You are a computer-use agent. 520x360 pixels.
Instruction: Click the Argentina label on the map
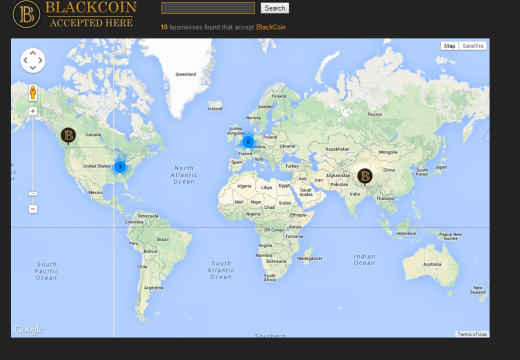[x=153, y=288]
